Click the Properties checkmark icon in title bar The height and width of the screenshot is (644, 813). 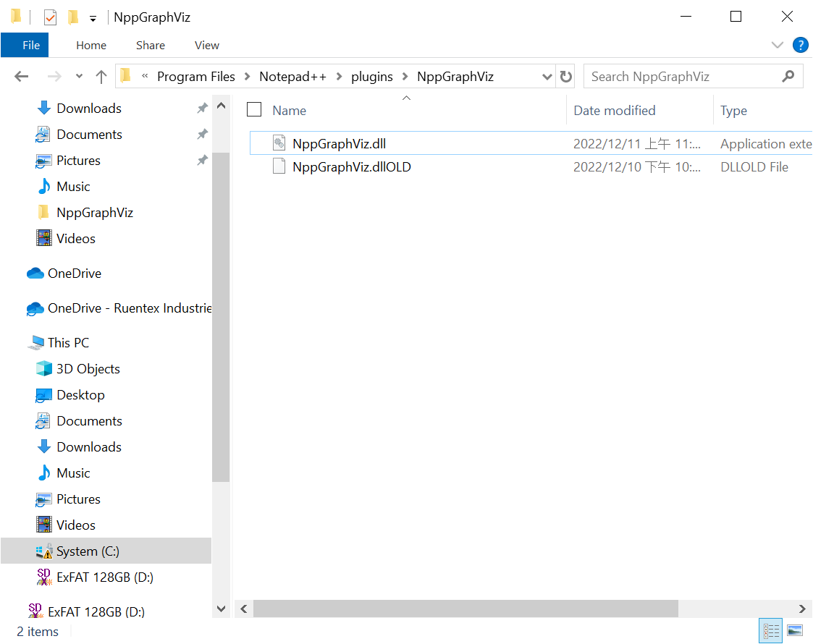click(50, 17)
